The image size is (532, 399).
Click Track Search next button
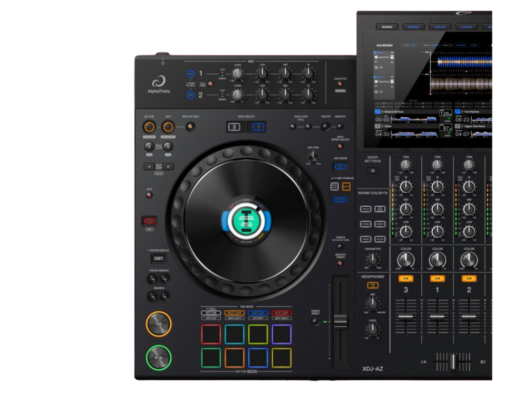165,279
